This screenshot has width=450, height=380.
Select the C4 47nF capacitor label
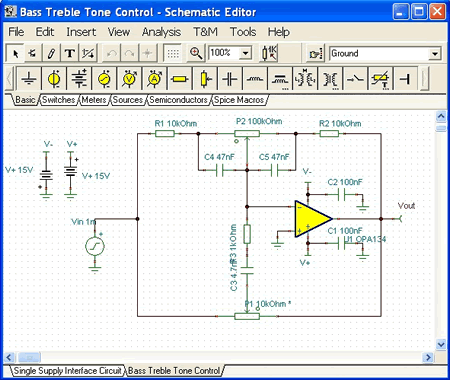click(x=219, y=157)
